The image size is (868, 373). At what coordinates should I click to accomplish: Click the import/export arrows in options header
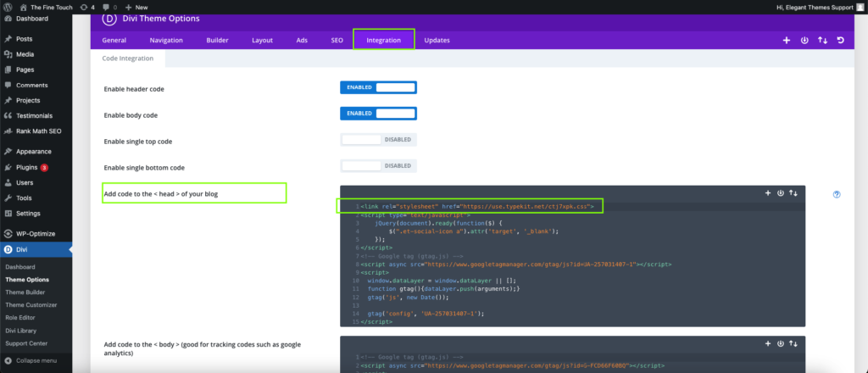click(x=822, y=41)
